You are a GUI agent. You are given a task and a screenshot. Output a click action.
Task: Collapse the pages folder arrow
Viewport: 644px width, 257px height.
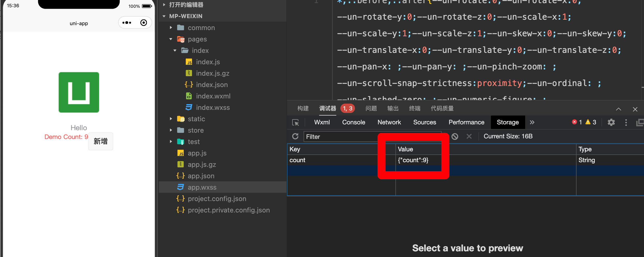(x=171, y=39)
